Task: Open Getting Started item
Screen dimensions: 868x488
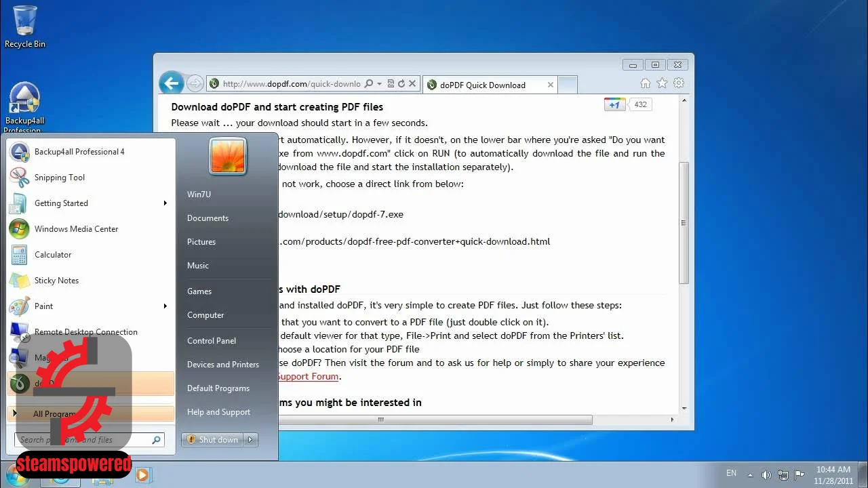Action: click(x=90, y=203)
